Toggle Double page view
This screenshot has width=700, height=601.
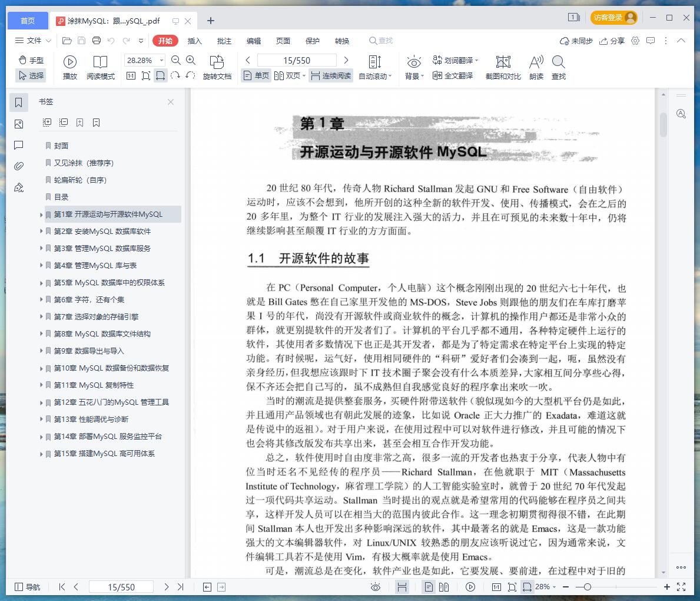coord(289,75)
